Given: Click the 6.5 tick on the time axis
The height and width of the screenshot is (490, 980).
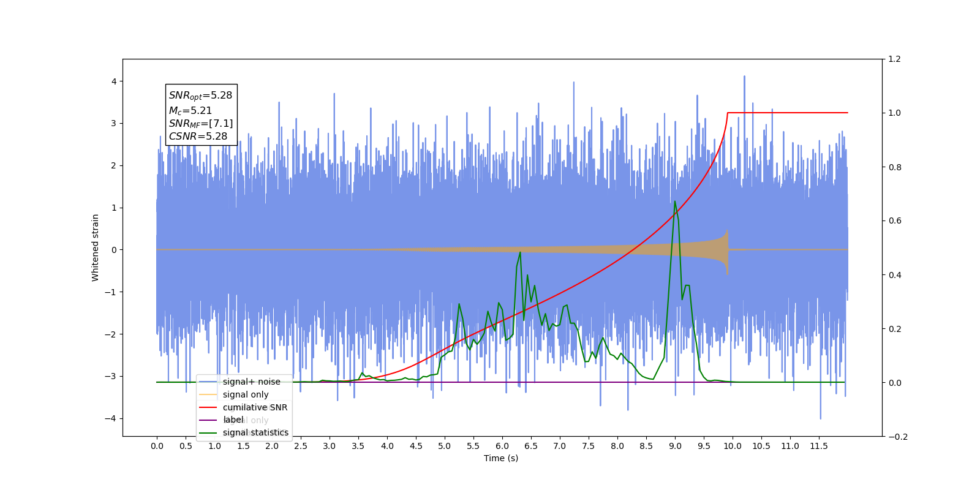Looking at the screenshot, I should tap(531, 446).
